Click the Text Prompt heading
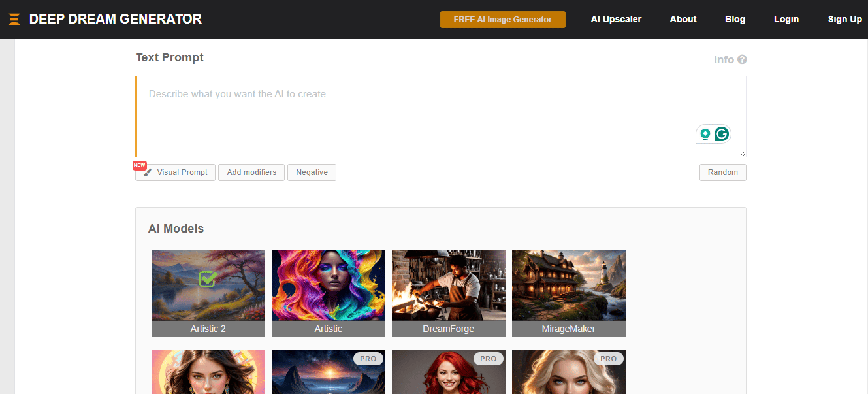Viewport: 868px width, 394px height. pos(170,57)
